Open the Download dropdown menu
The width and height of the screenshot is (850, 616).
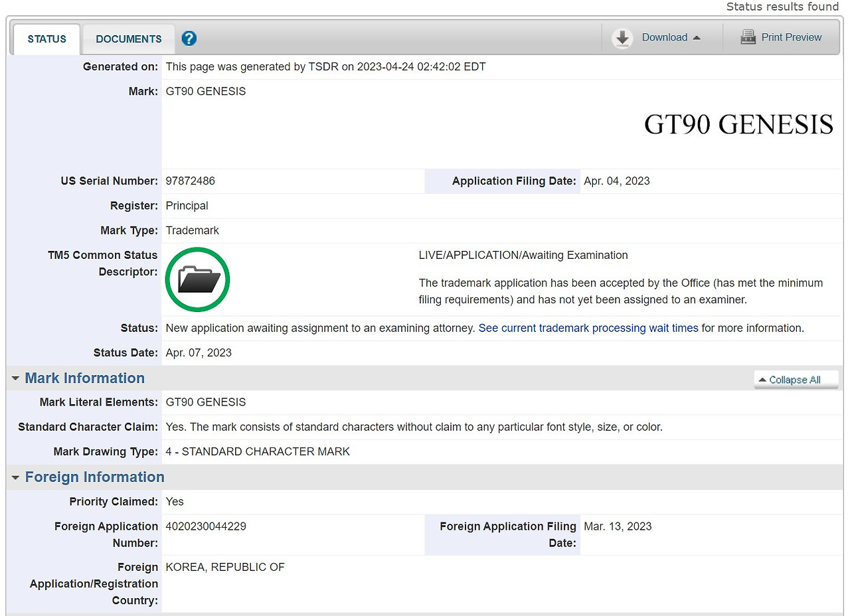(671, 37)
